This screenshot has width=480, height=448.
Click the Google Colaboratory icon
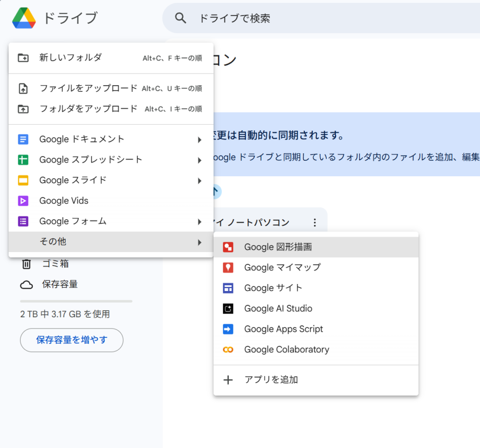click(228, 350)
